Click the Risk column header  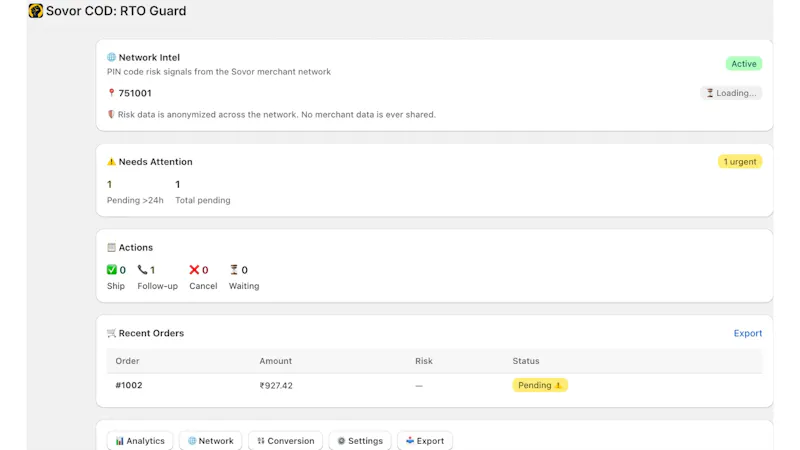pyautogui.click(x=423, y=361)
